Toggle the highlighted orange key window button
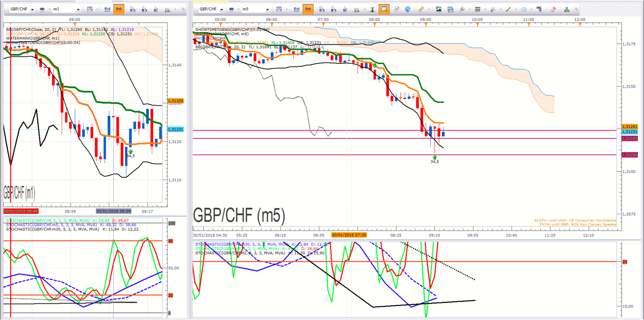The width and height of the screenshot is (644, 320). [x=384, y=9]
